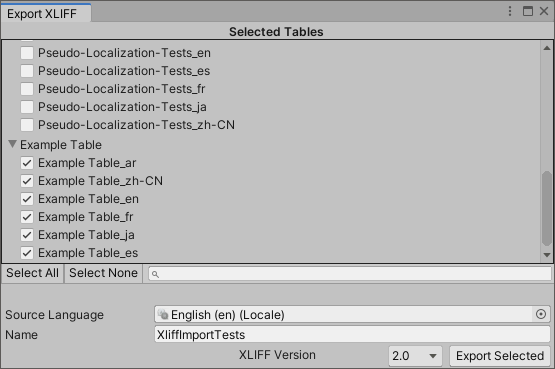The height and width of the screenshot is (369, 555).
Task: Click the XLIFF Version label
Action: pos(277,355)
